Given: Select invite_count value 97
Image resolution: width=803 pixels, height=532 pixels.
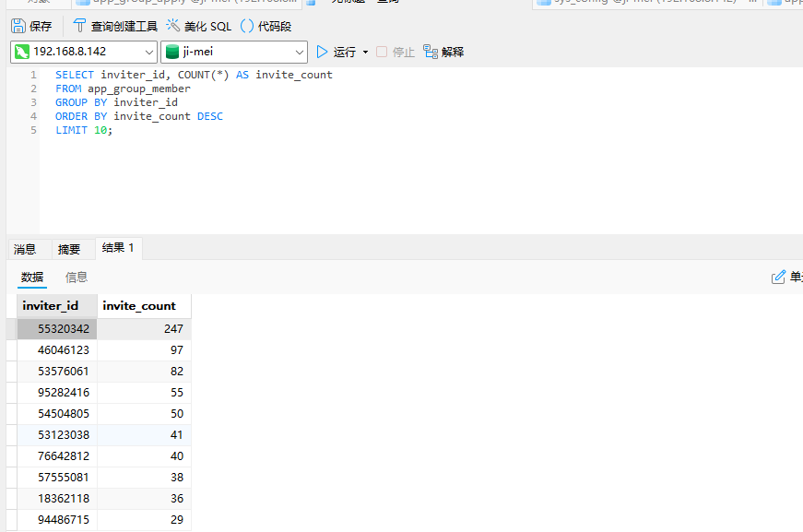Looking at the screenshot, I should point(145,350).
